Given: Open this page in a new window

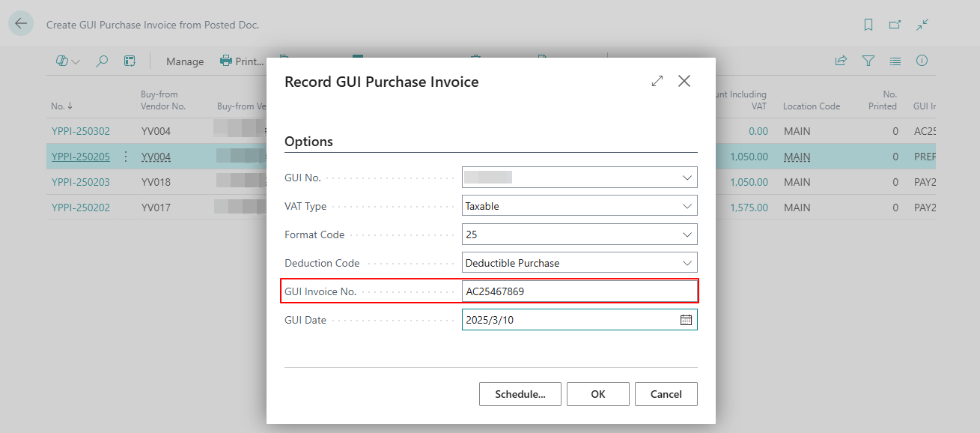Looking at the screenshot, I should click(895, 25).
